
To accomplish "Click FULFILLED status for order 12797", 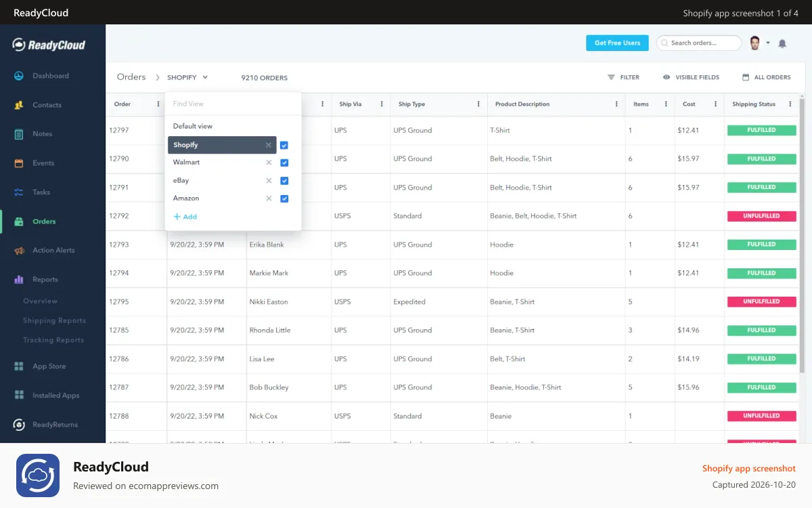I will click(x=761, y=130).
